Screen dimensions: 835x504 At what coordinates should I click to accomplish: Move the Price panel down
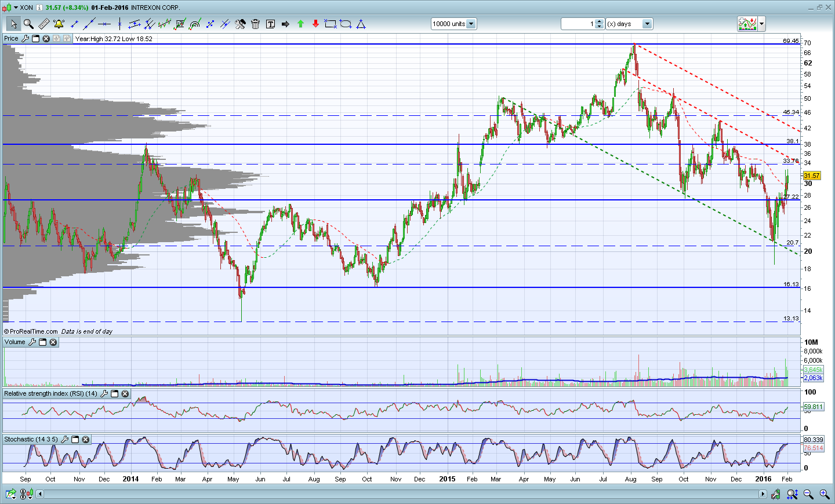[57, 39]
